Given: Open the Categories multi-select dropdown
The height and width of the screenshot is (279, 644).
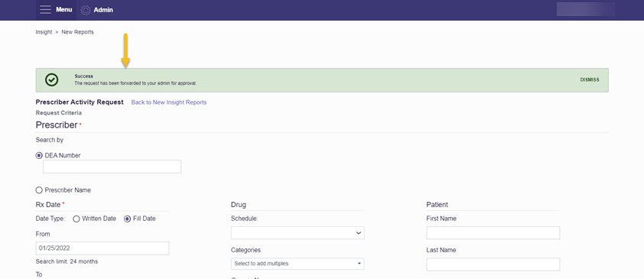Looking at the screenshot, I should [x=298, y=264].
